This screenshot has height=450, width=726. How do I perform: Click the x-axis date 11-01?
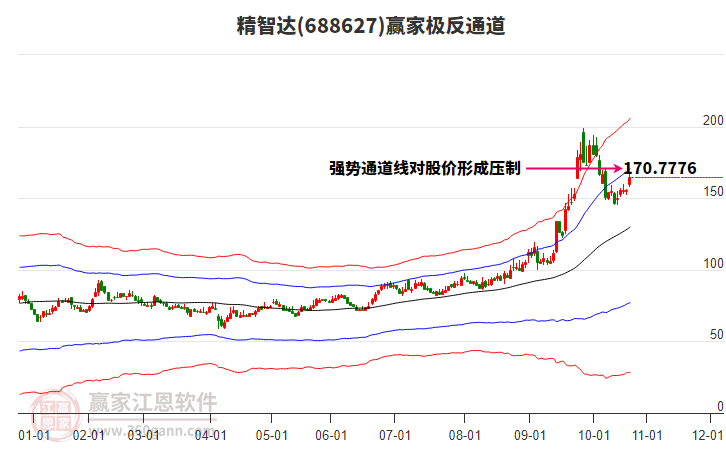click(647, 436)
